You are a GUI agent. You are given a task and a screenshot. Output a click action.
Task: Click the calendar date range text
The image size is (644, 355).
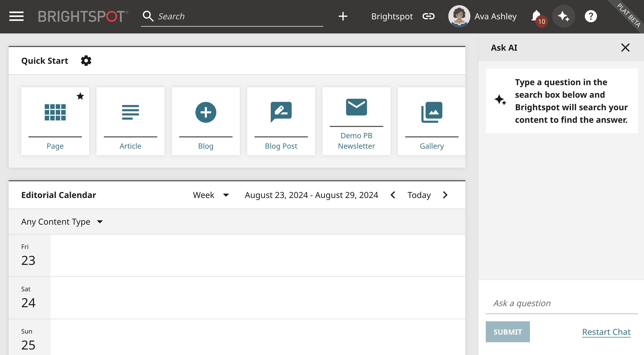click(x=311, y=195)
